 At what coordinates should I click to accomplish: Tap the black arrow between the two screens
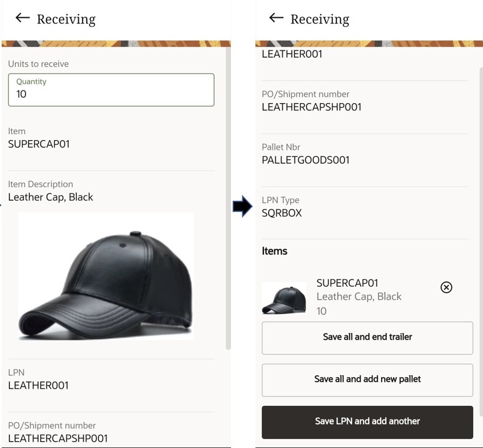tap(242, 207)
